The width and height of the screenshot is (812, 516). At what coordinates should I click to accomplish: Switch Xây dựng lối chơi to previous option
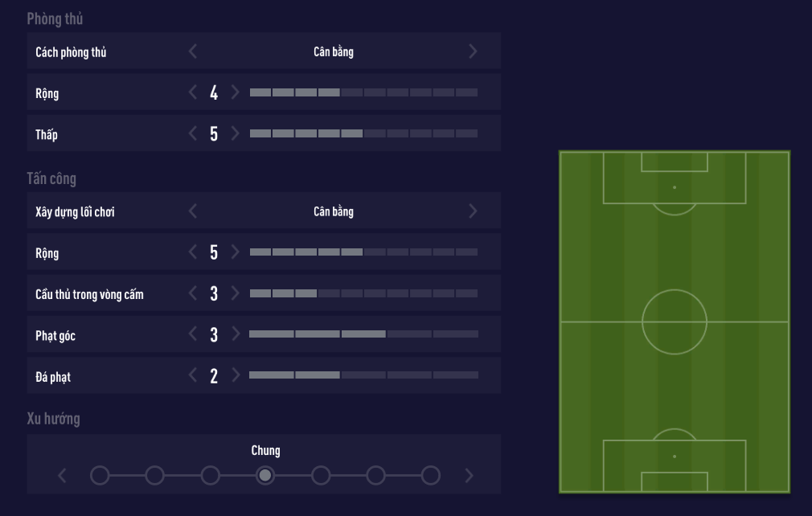pyautogui.click(x=193, y=211)
